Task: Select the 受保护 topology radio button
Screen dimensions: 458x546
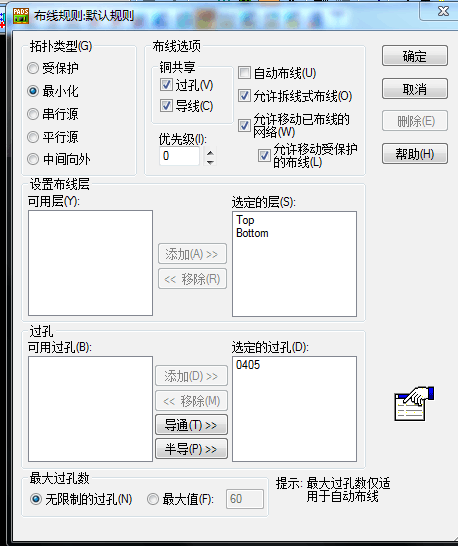Action: pyautogui.click(x=33, y=68)
